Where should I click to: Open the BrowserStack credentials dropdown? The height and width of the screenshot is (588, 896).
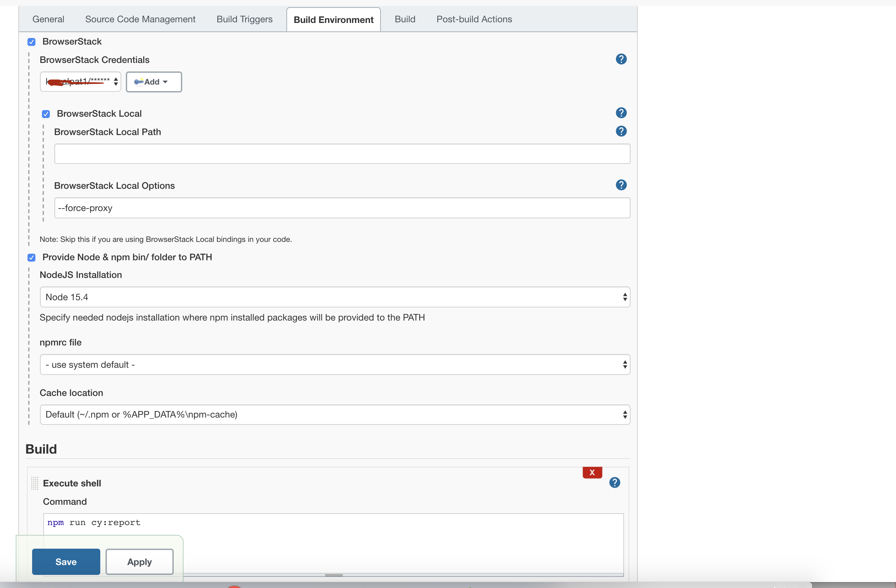point(81,82)
